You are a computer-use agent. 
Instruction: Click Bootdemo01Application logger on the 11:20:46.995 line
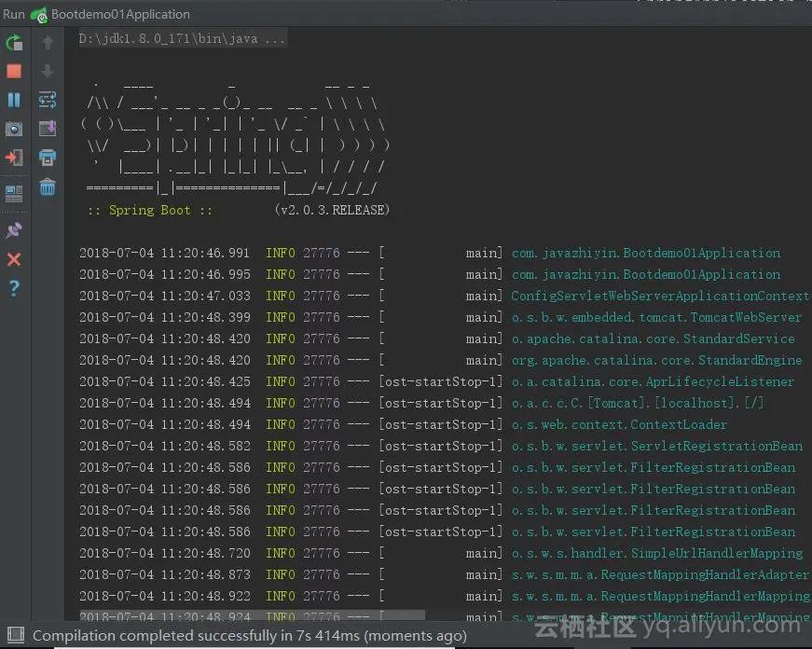click(646, 274)
